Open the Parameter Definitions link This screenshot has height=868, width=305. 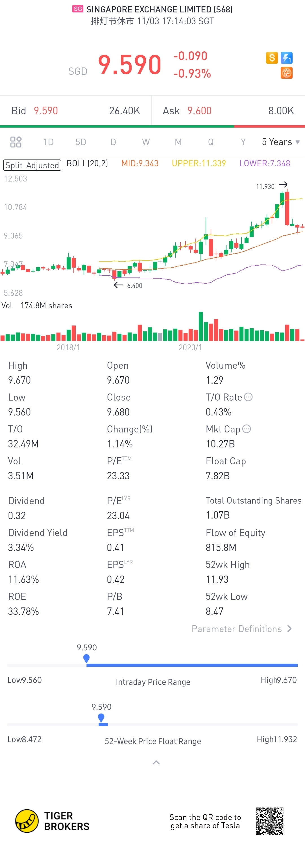237,629
